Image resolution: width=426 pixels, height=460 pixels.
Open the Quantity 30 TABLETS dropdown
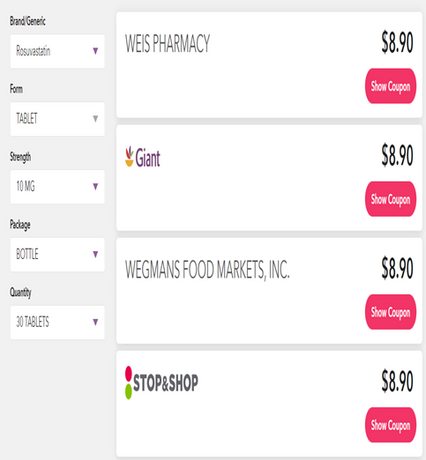(57, 322)
